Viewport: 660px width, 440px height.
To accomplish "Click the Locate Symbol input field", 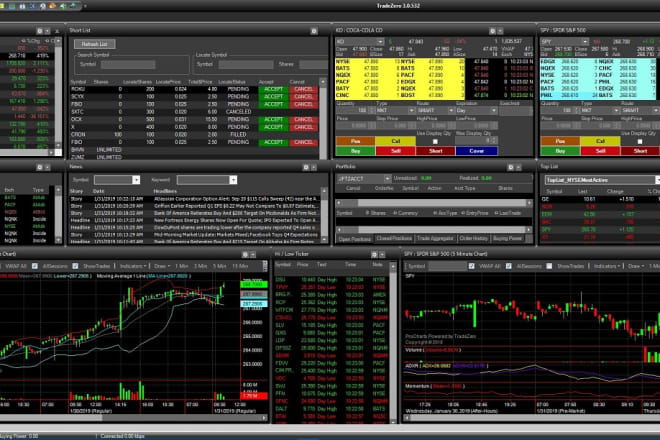I will pyautogui.click(x=246, y=64).
